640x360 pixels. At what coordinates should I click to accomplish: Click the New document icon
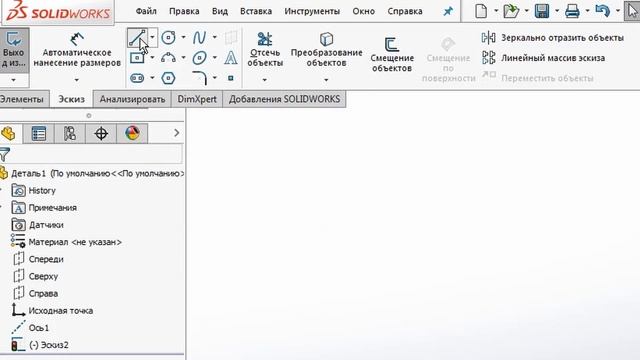pos(481,11)
